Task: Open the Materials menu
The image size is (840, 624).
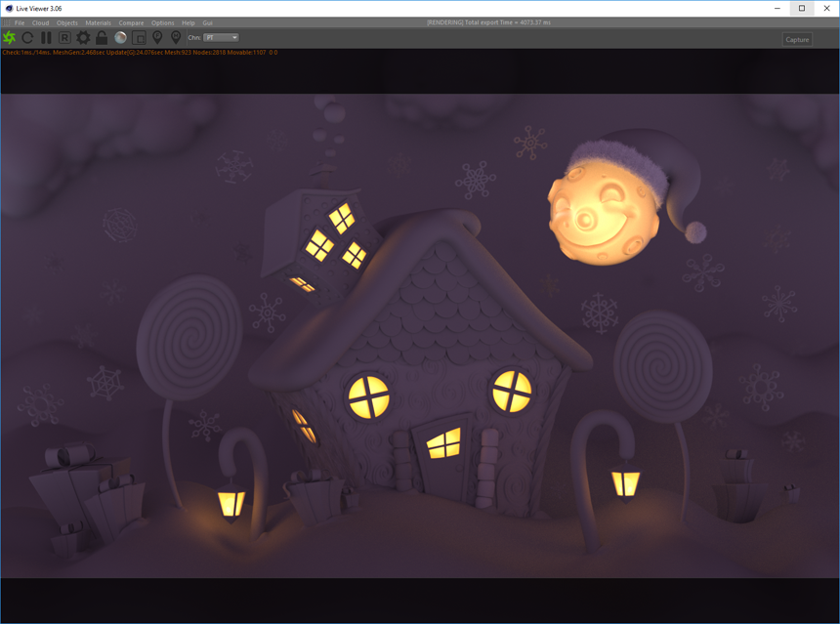Action: pos(99,23)
